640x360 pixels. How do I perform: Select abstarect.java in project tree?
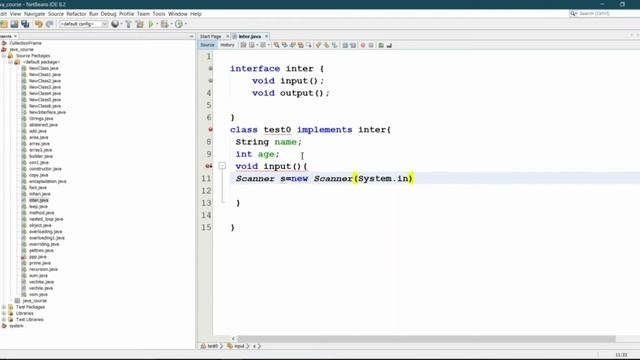(43, 125)
